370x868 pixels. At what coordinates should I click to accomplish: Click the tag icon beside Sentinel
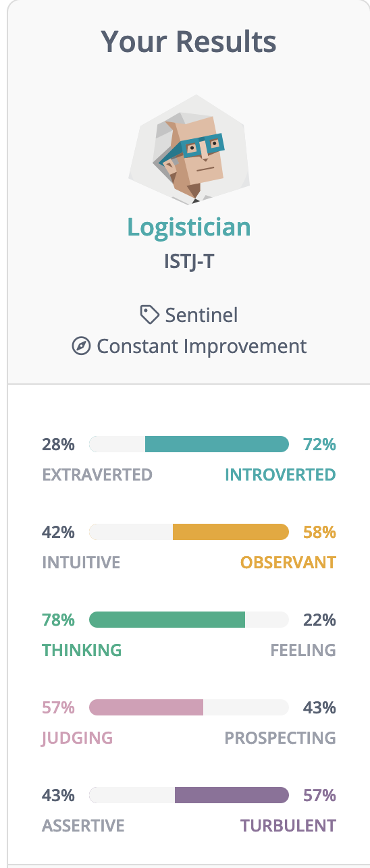tap(148, 315)
